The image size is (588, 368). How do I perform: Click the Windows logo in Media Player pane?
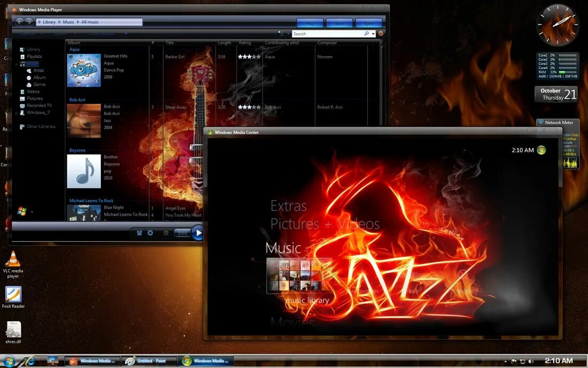22,211
